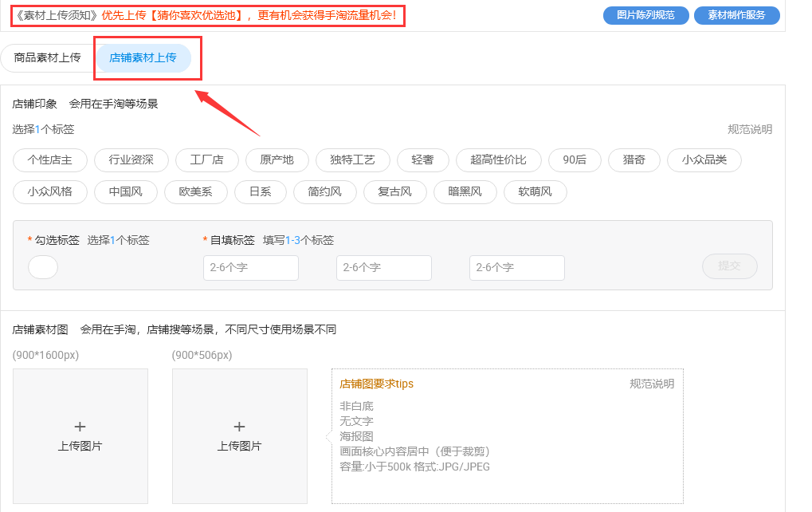The image size is (812, 512).
Task: Toggle the 行业资深 tag
Action: (131, 160)
